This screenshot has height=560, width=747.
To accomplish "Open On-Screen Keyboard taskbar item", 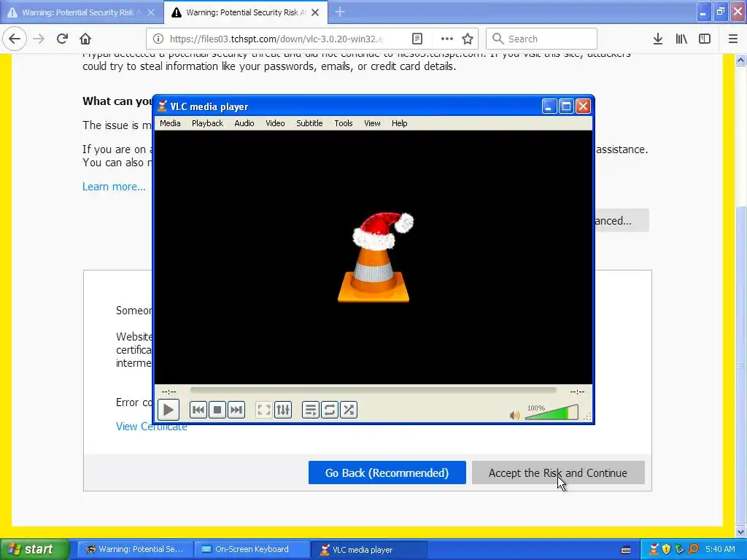I will coord(252,549).
